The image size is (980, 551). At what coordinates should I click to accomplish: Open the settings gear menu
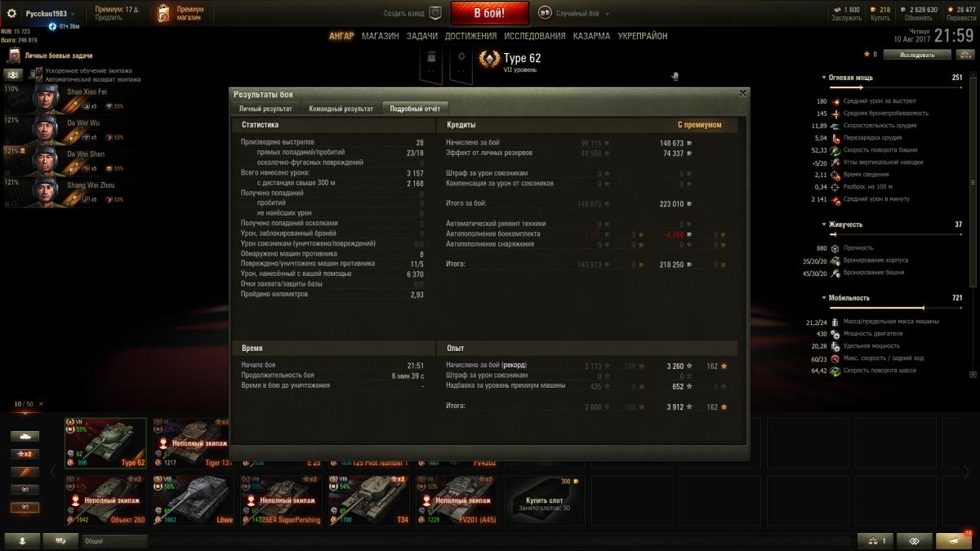click(x=11, y=14)
